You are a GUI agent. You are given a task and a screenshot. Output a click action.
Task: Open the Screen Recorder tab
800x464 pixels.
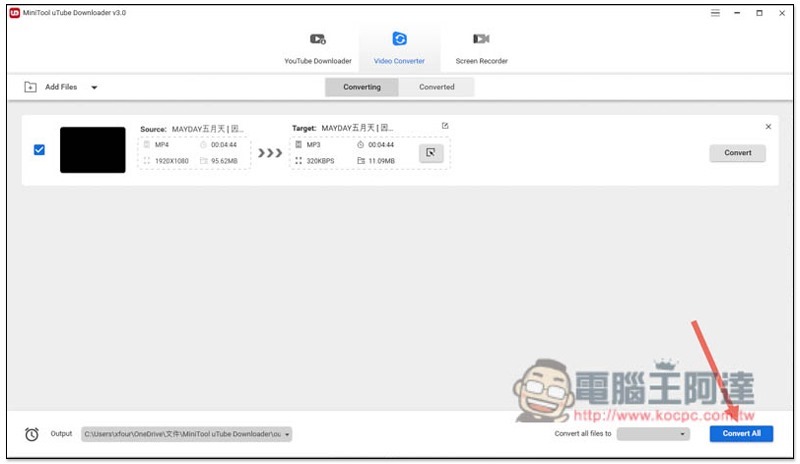coord(481,48)
